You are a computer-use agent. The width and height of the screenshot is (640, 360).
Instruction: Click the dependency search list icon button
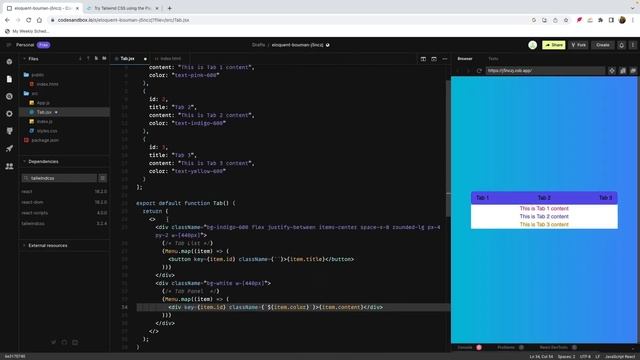pyautogui.click(x=103, y=178)
